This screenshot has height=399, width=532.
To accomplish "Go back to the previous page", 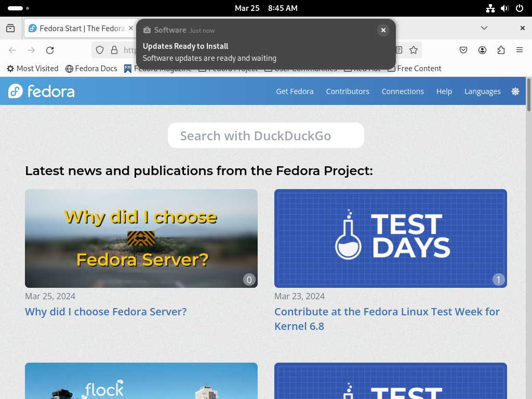I will tap(12, 50).
